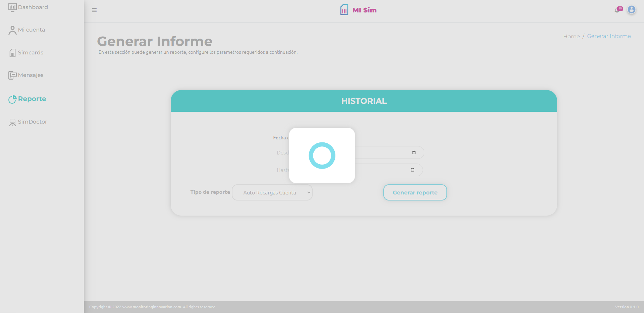Click the HISTORIAL card header

[x=364, y=101]
